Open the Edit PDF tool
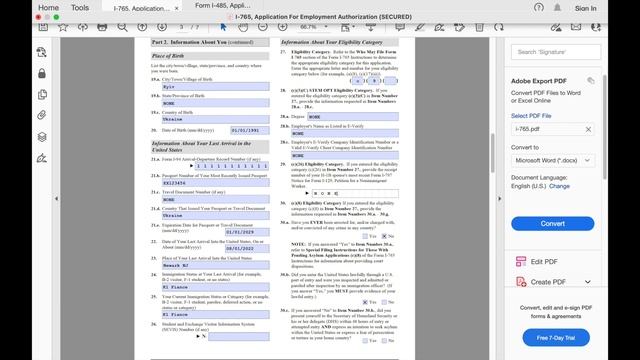Screen dimensions: 640x360 click(544, 262)
